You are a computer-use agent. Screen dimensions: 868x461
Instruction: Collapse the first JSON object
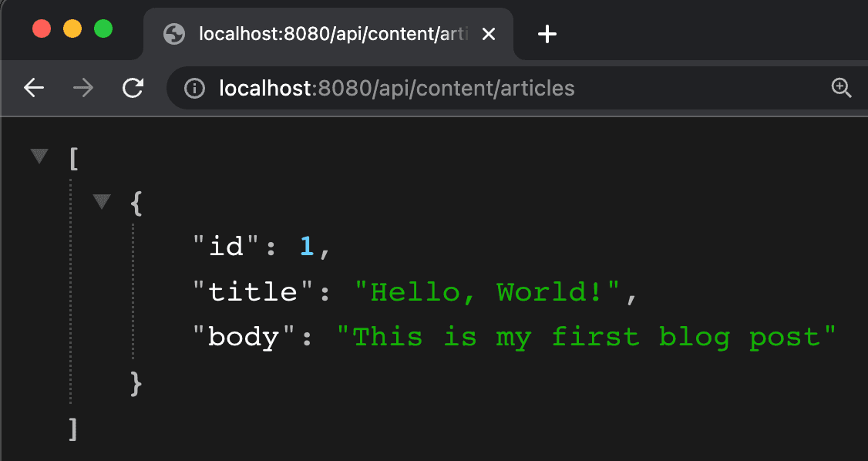pos(101,202)
